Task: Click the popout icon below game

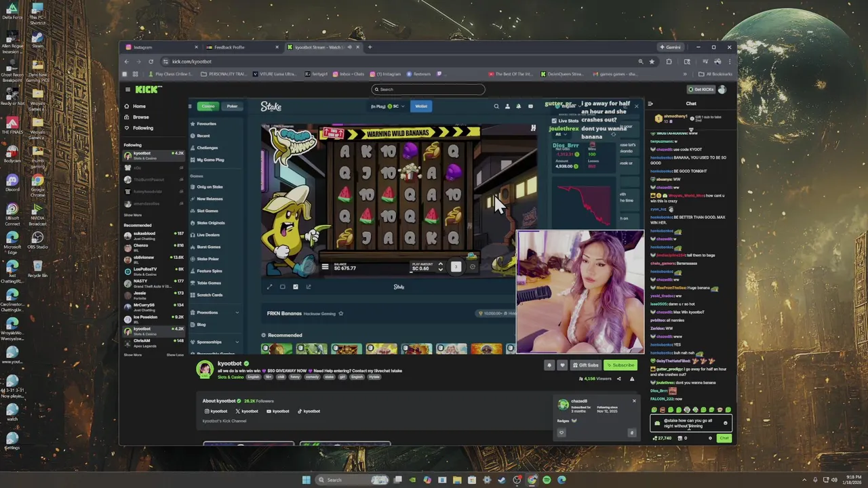Action: 309,287
